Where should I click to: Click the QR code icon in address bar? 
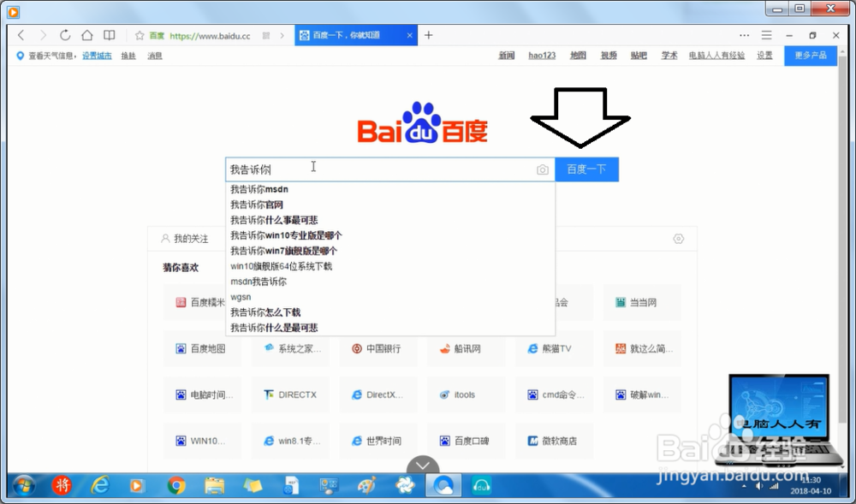pos(266,35)
